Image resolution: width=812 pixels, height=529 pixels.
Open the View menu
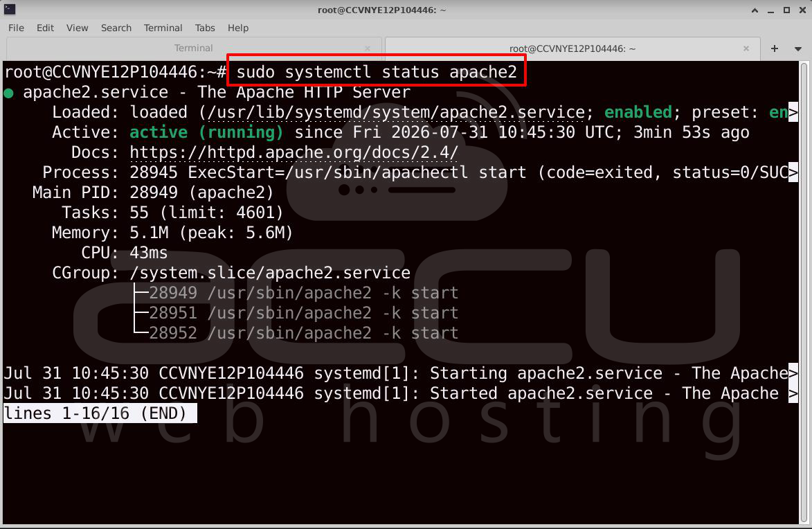pyautogui.click(x=77, y=28)
